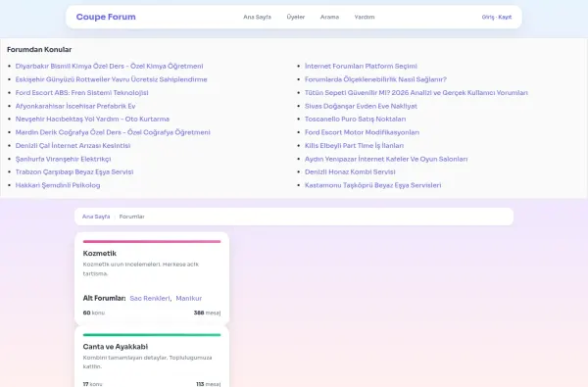Open Hakkari Şemdinli Psikolog topic
This screenshot has height=387, width=588.
tap(58, 185)
